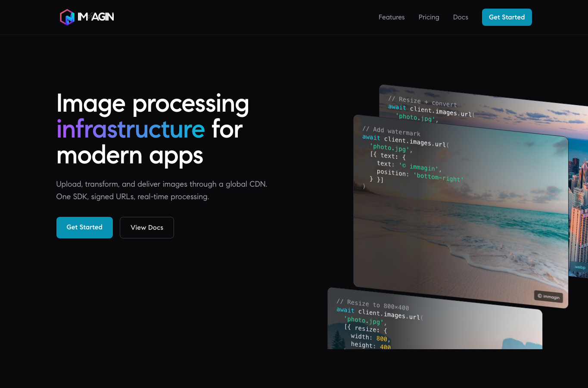588x388 pixels.
Task: Open the Features navigation link
Action: pos(392,17)
